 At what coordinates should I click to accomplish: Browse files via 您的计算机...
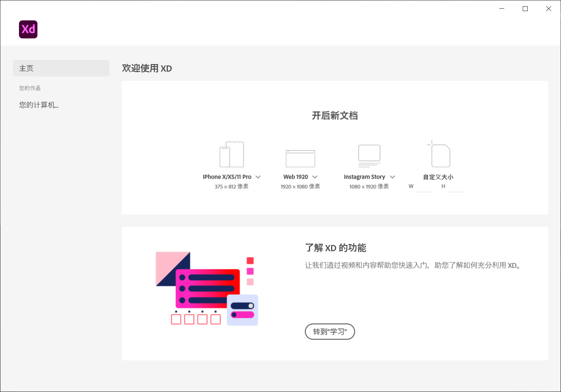(x=39, y=105)
